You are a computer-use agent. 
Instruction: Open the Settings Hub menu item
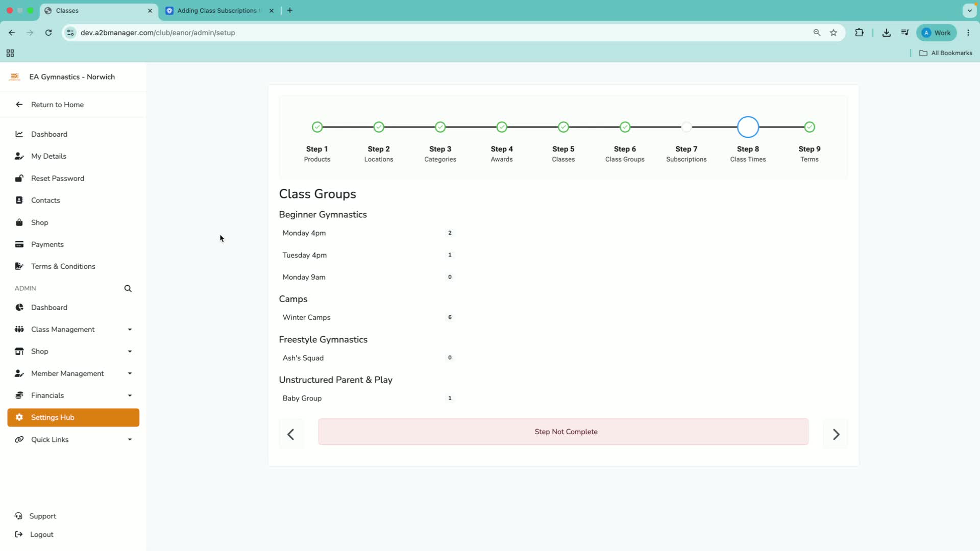(x=73, y=417)
